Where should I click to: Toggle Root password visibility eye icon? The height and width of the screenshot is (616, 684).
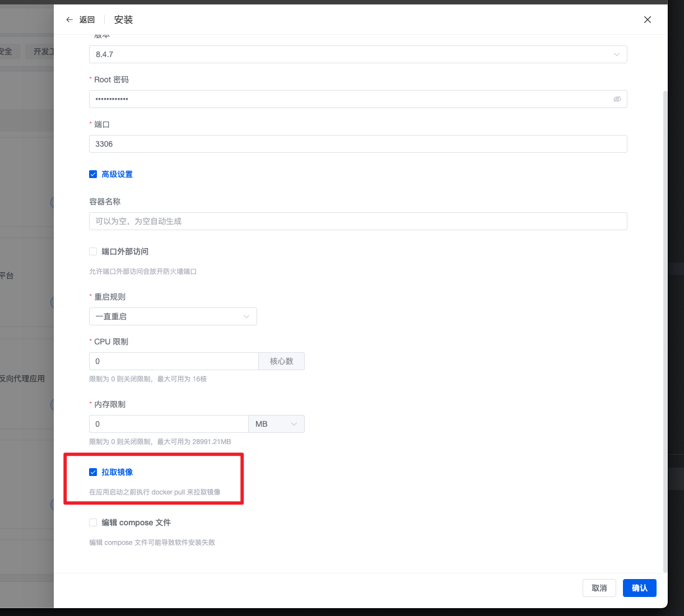point(617,99)
